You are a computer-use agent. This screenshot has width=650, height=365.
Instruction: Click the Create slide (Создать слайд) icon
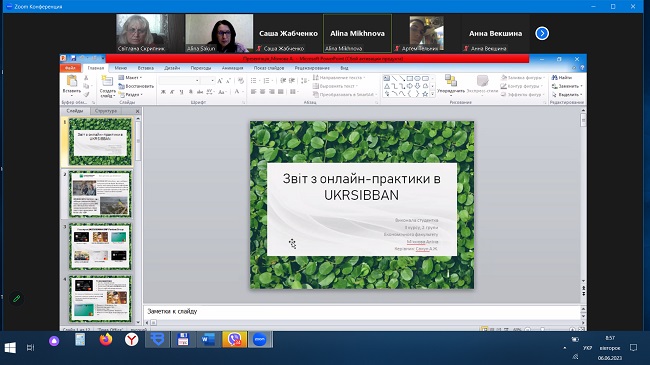(x=107, y=81)
